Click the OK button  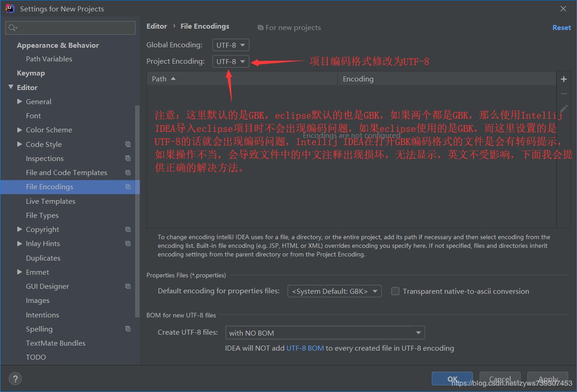452,379
